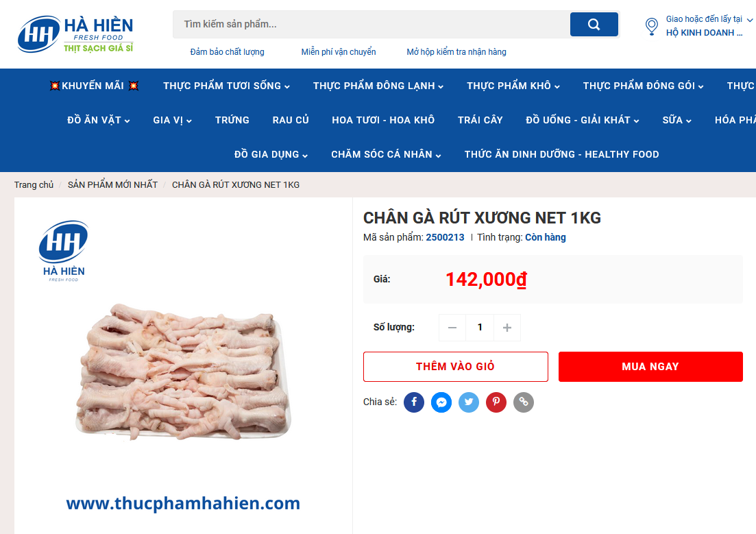Decrease quantity with minus button
Viewport: 756px width, 534px height.
[x=452, y=328]
